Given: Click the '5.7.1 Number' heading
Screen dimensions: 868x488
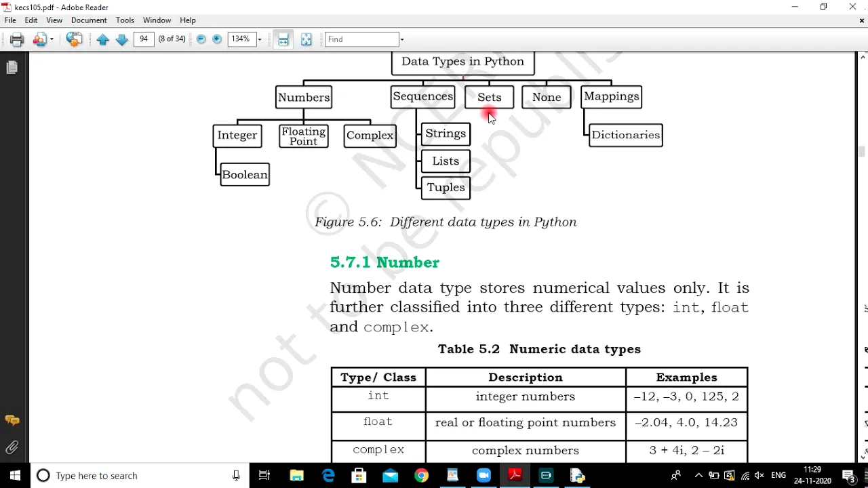Looking at the screenshot, I should pos(384,262).
